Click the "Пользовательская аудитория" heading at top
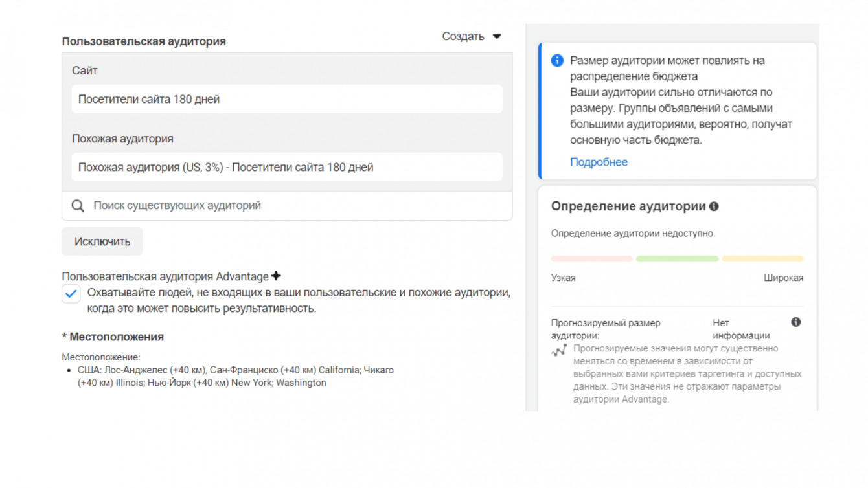Viewport: 868px width, 488px height. [144, 41]
